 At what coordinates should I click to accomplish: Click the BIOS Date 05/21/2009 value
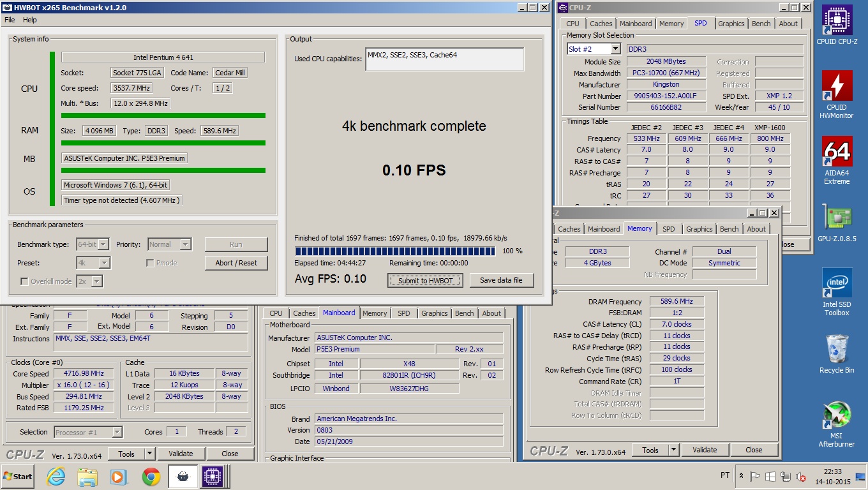408,442
